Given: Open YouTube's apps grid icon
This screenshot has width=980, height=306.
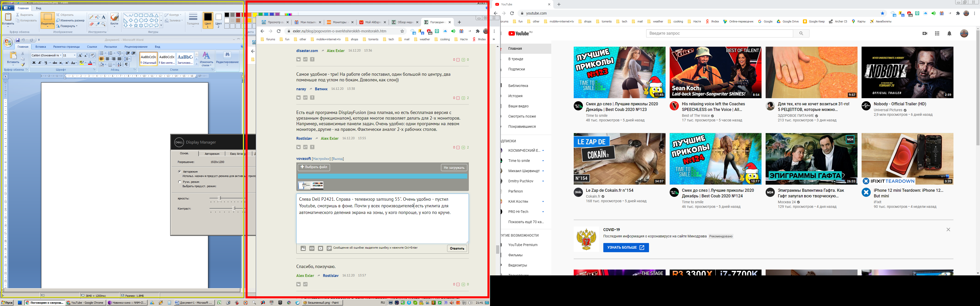Looking at the screenshot, I should coord(937,33).
